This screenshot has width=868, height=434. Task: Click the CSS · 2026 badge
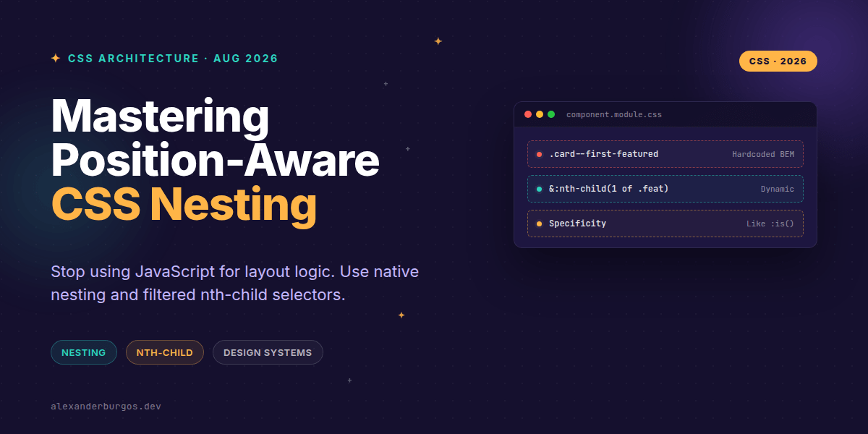tap(778, 61)
